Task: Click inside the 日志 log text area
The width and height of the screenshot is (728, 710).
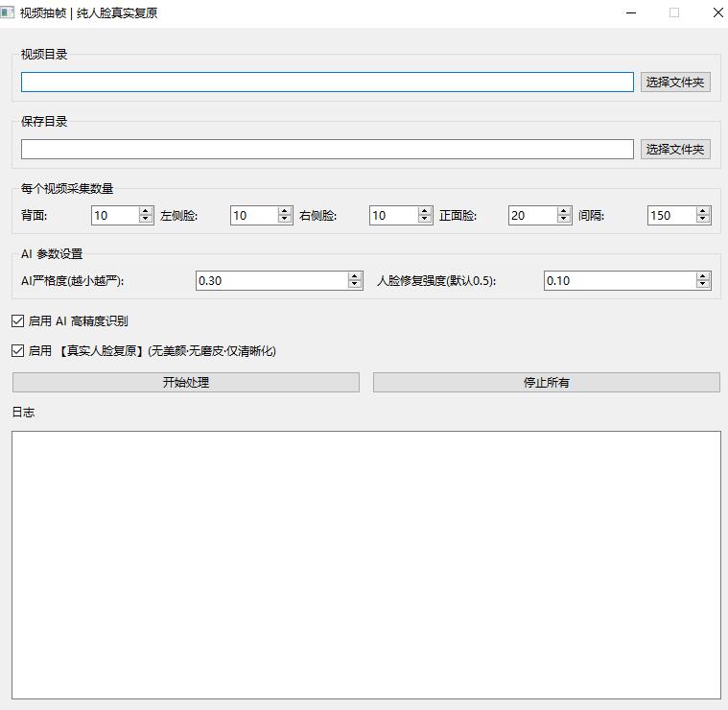Action: coord(366,565)
